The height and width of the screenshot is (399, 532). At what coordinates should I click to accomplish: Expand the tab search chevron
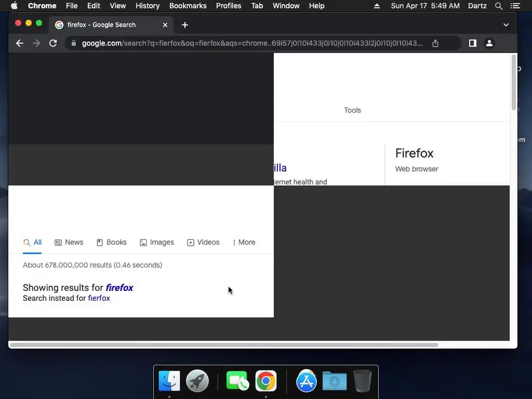(506, 25)
